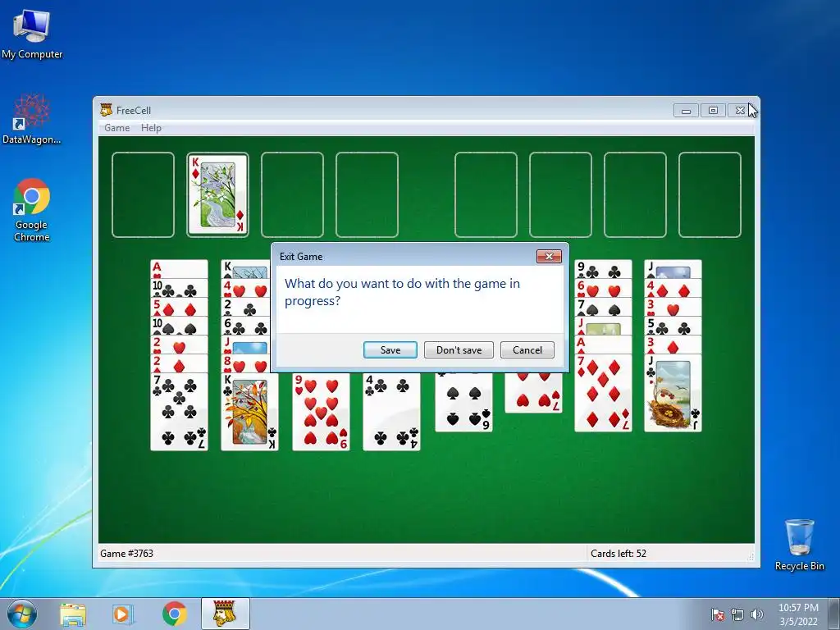Viewport: 840px width, 630px height.
Task: Click the Ace of hearts in first column
Action: pyautogui.click(x=179, y=269)
